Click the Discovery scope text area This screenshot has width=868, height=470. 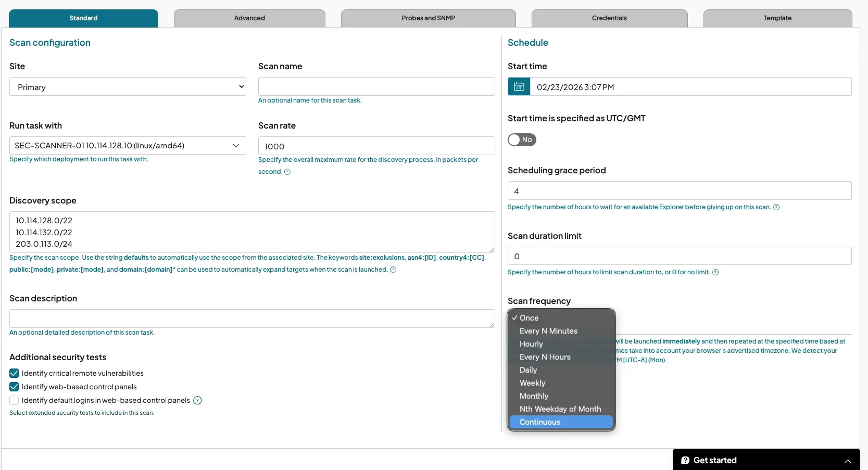pos(252,232)
